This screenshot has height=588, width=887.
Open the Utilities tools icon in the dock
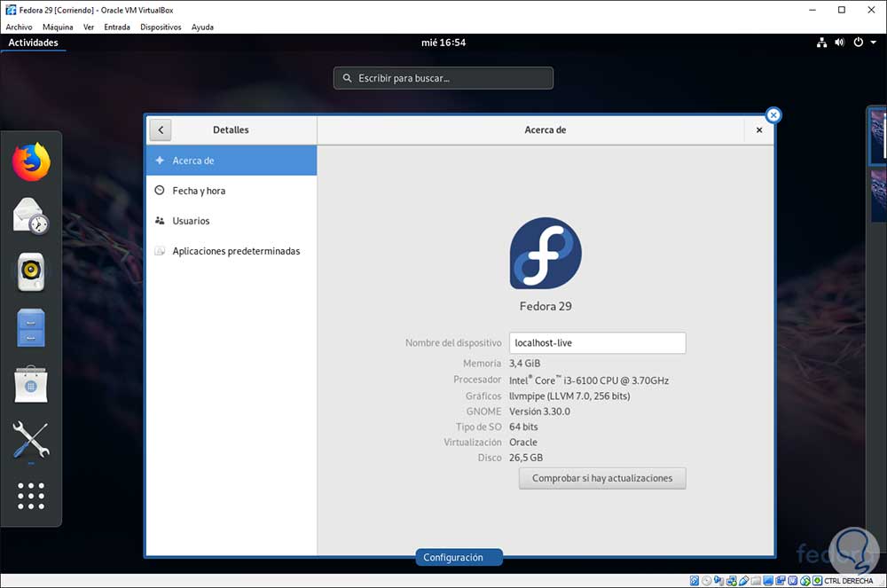point(31,441)
